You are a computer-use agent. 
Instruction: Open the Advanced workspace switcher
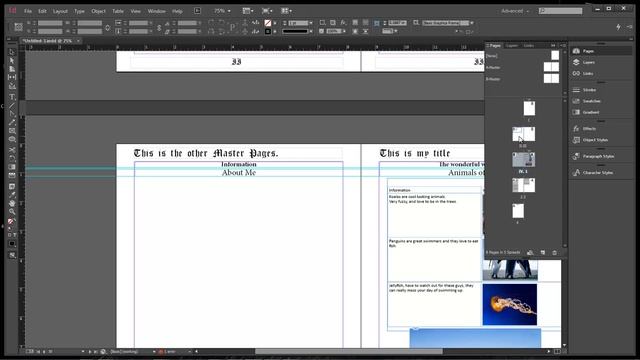click(x=515, y=11)
